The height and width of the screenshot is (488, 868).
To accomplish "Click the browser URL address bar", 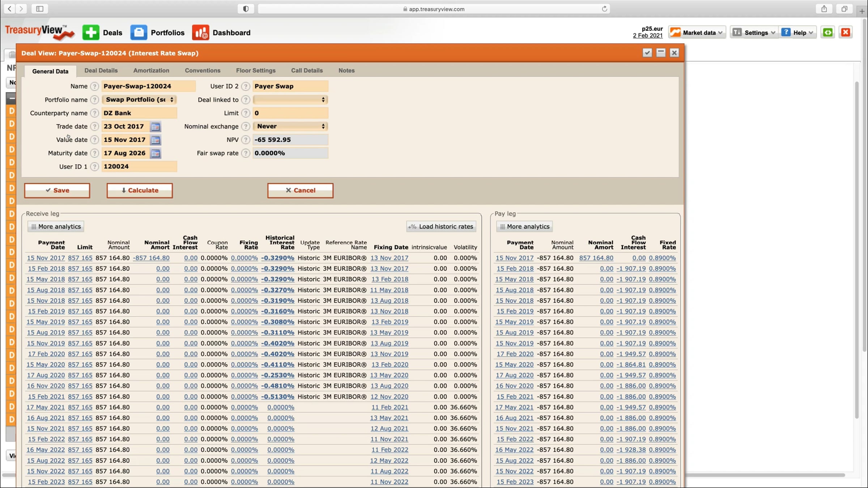I will click(434, 9).
